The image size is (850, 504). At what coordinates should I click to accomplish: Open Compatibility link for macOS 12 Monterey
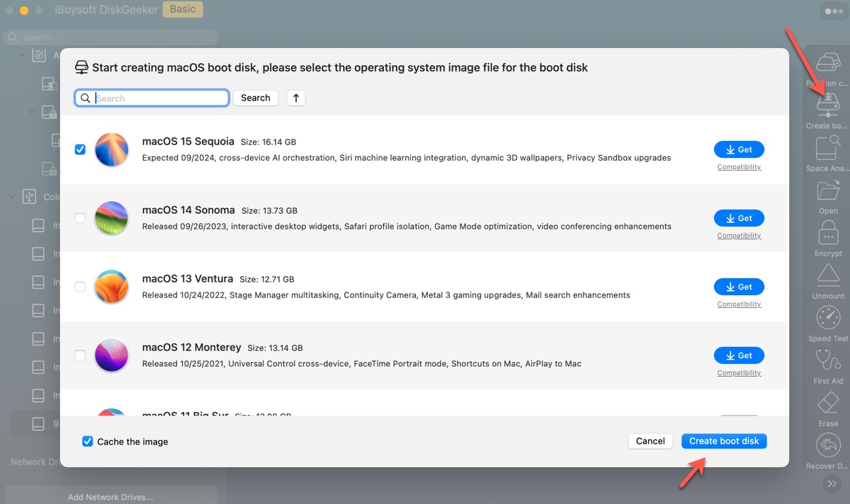pos(739,373)
